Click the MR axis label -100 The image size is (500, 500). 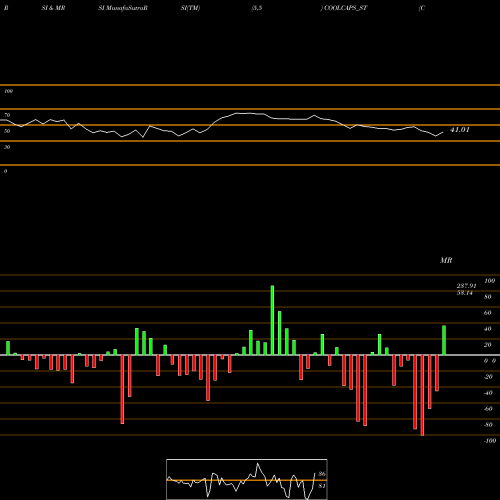click(490, 441)
